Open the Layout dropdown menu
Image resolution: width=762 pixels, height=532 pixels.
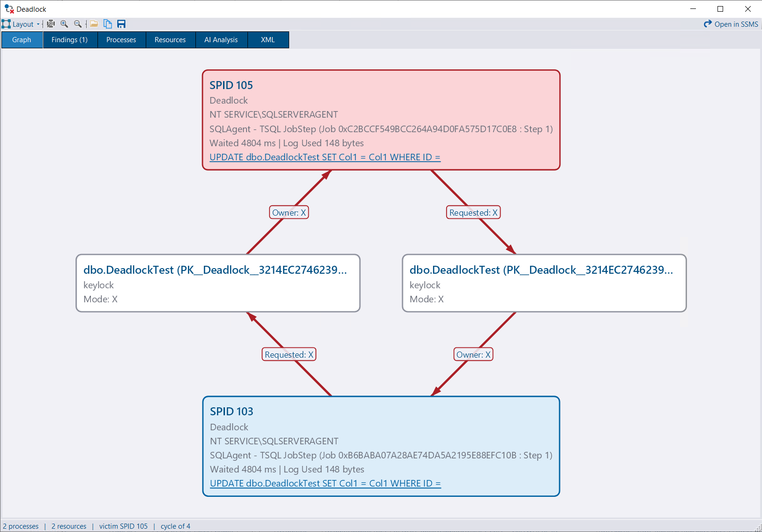tap(21, 24)
